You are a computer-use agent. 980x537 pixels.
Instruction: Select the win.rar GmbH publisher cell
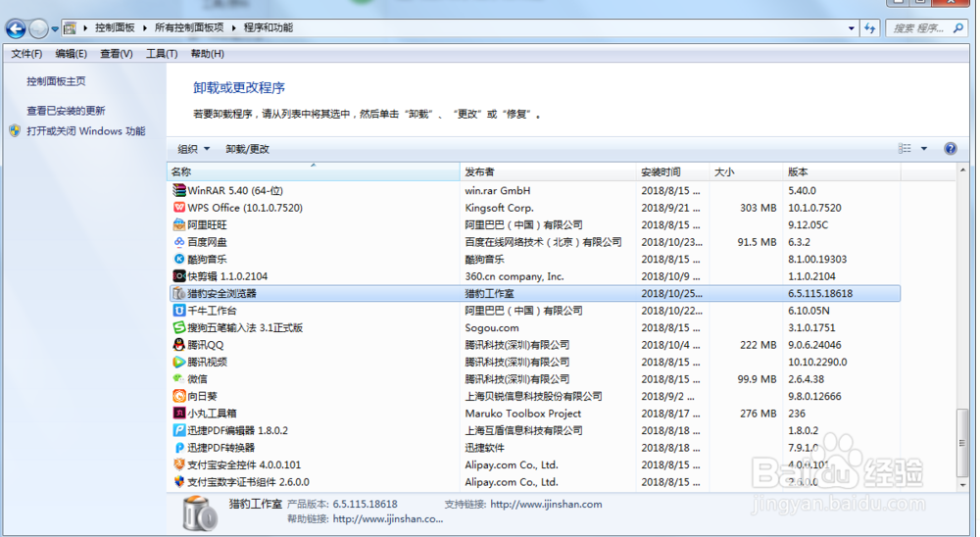tap(498, 190)
